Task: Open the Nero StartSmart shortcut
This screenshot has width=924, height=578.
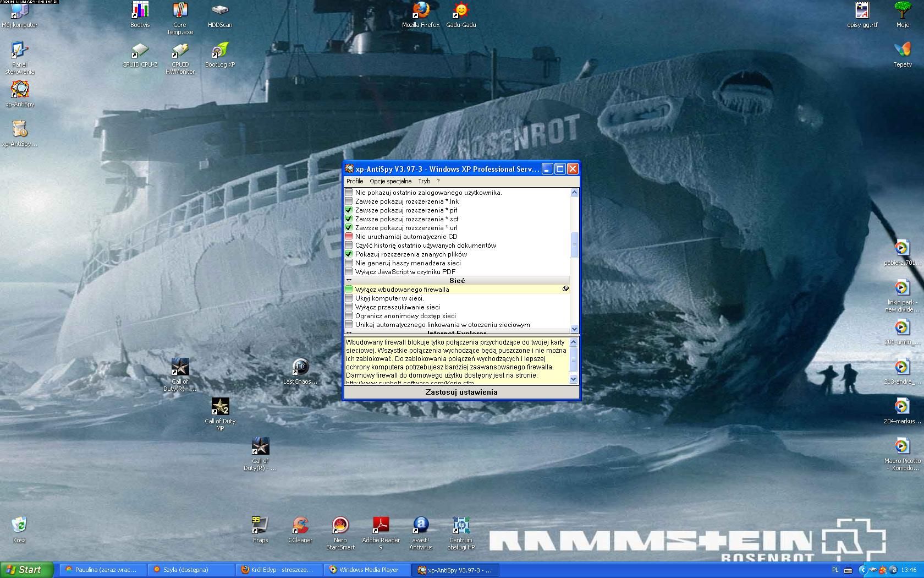Action: tap(340, 533)
